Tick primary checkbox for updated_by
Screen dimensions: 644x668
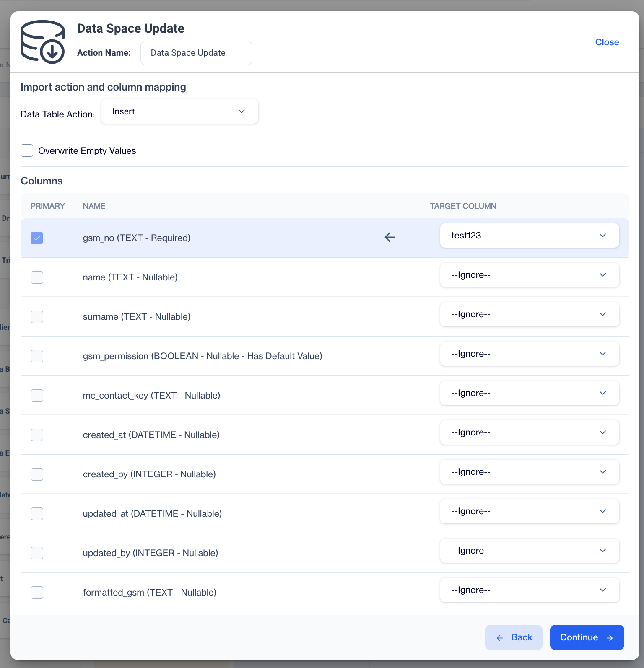[37, 553]
